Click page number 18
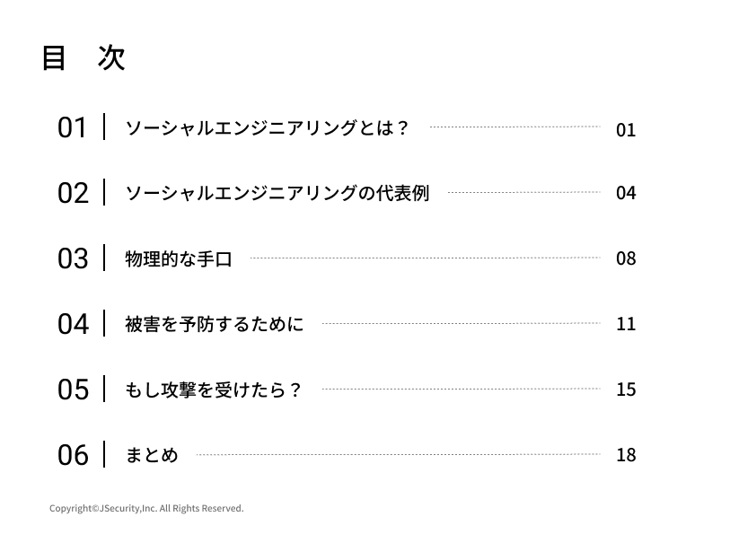Viewport: 756px width, 534px height. [x=626, y=455]
